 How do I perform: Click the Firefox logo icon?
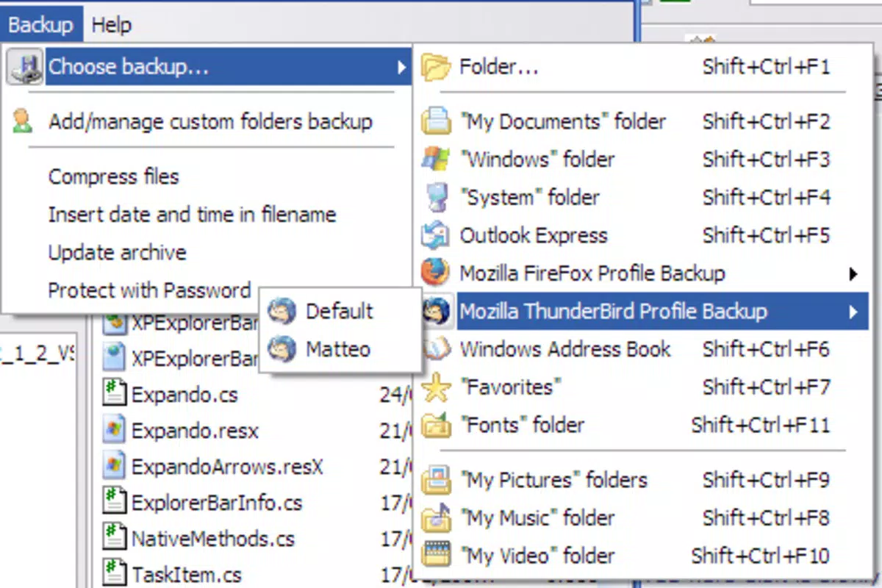pyautogui.click(x=435, y=273)
